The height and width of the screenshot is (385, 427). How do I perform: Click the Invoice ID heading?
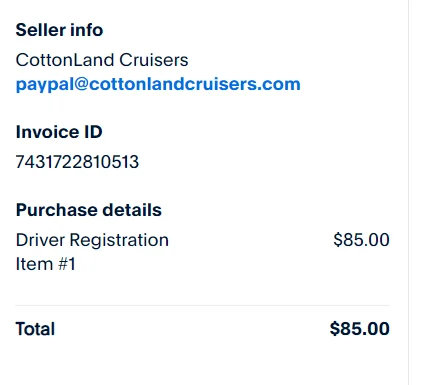click(59, 132)
